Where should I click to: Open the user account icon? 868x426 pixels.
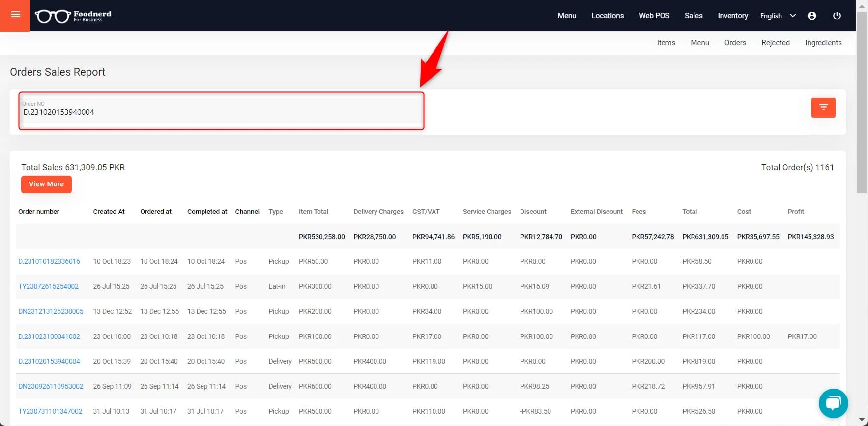click(x=812, y=16)
